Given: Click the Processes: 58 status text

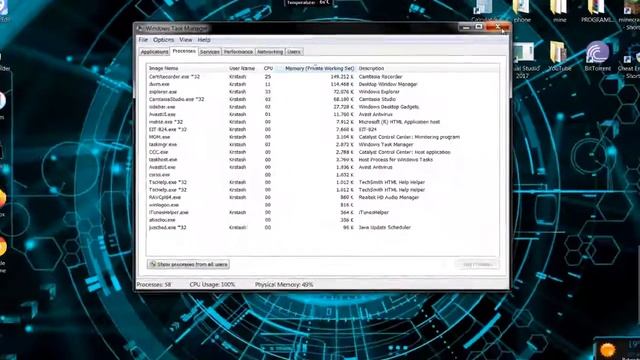Looking at the screenshot, I should pos(154,284).
